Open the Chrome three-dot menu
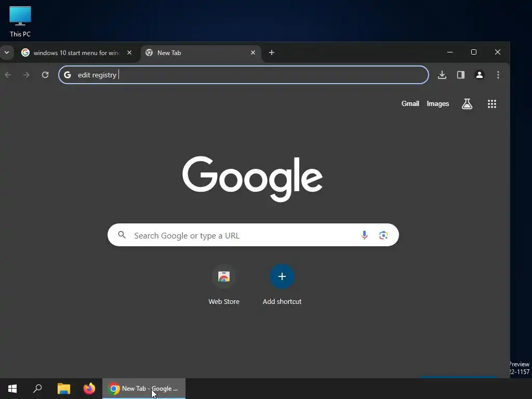Image resolution: width=532 pixels, height=399 pixels. (498, 75)
